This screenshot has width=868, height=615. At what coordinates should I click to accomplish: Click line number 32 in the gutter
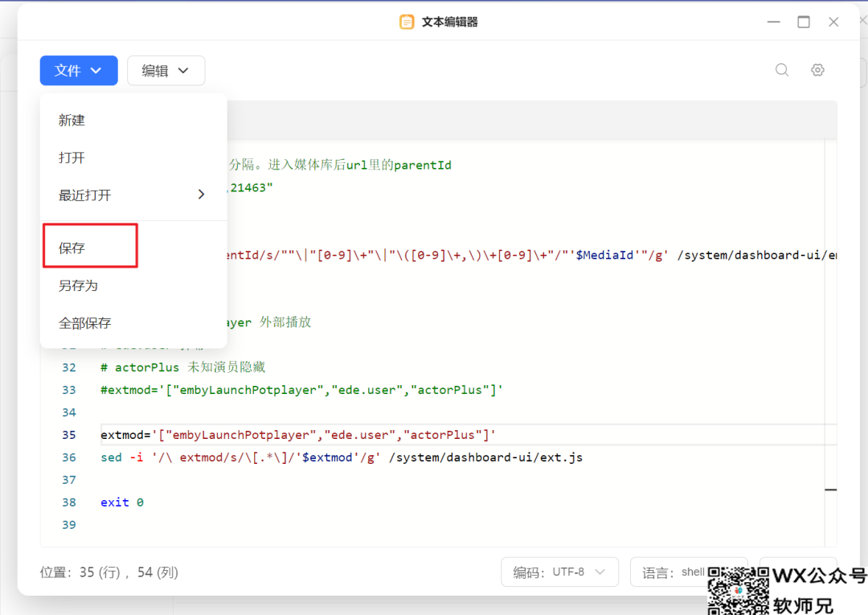click(x=69, y=367)
